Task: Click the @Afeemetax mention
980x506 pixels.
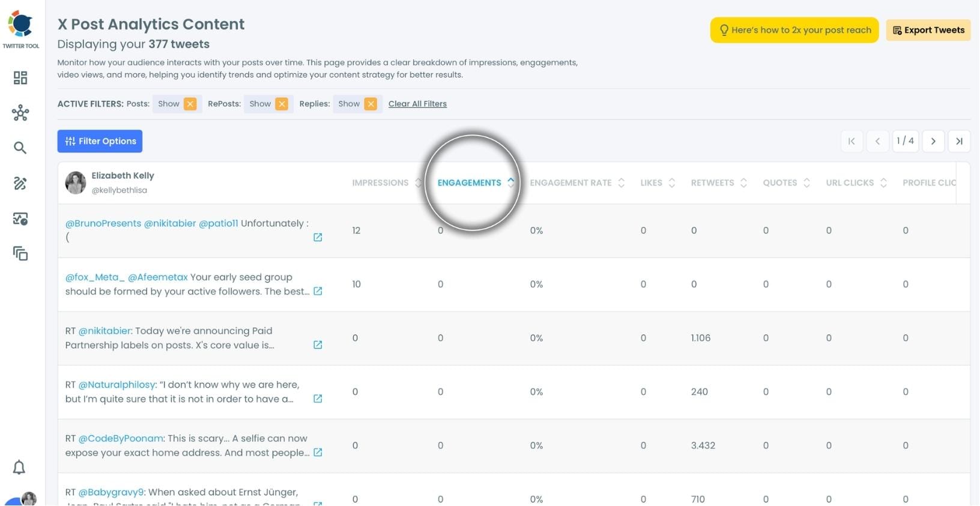Action: tap(158, 277)
